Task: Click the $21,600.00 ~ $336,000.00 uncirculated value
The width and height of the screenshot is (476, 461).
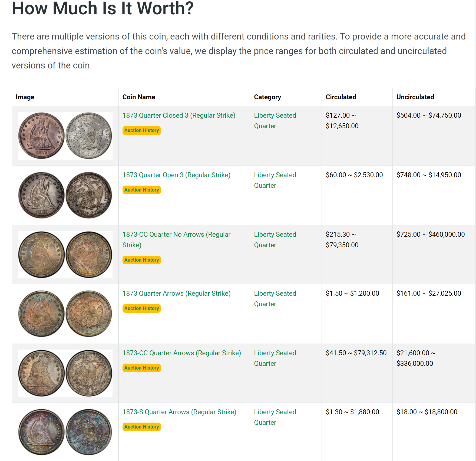Action: [x=416, y=358]
